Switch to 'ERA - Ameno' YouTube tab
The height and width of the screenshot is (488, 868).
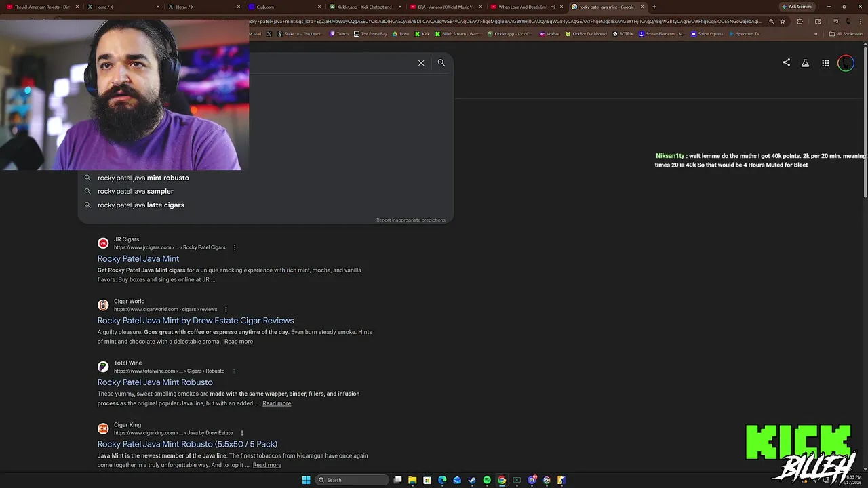click(445, 7)
